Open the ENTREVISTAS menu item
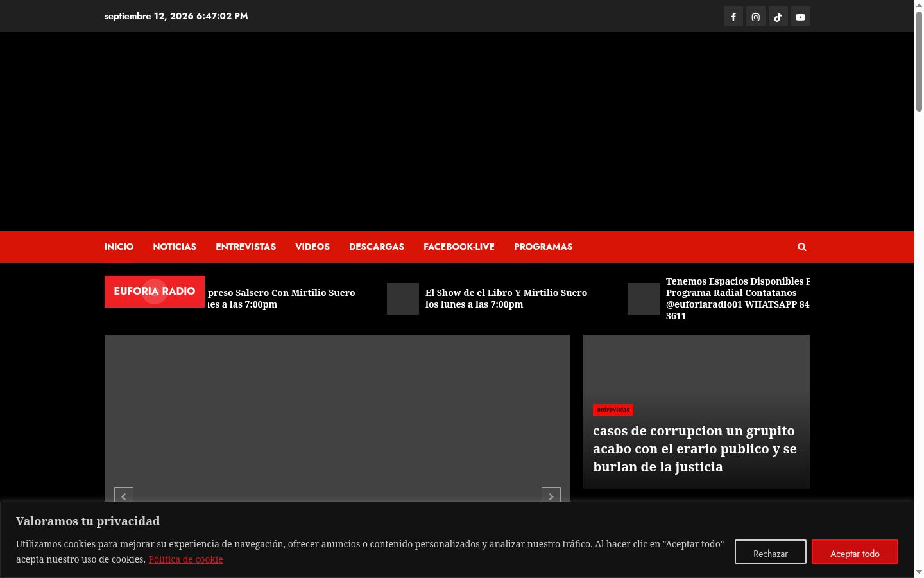924x578 pixels. (246, 247)
